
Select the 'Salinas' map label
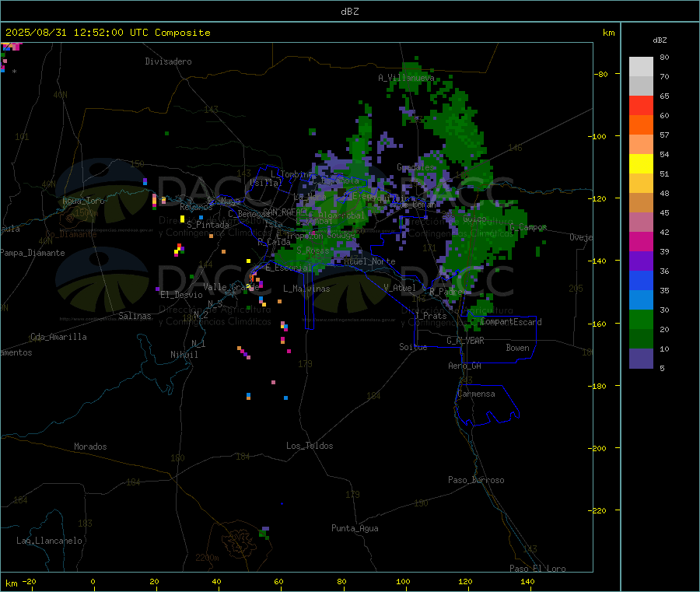pyautogui.click(x=135, y=316)
